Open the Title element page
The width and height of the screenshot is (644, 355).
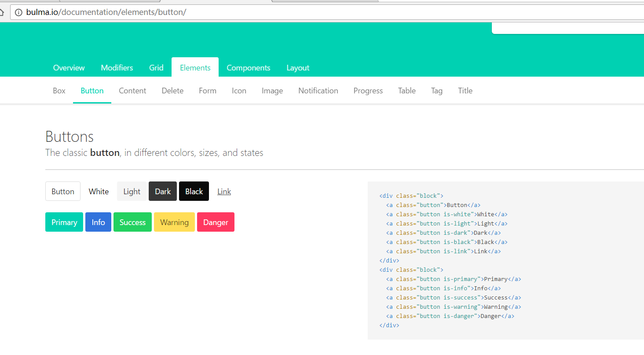[x=465, y=91]
